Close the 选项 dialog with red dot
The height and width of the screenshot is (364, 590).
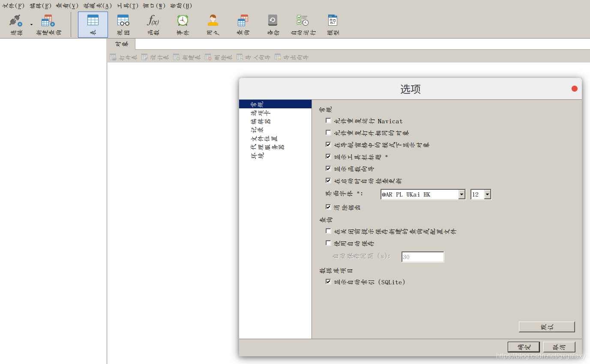point(575,89)
